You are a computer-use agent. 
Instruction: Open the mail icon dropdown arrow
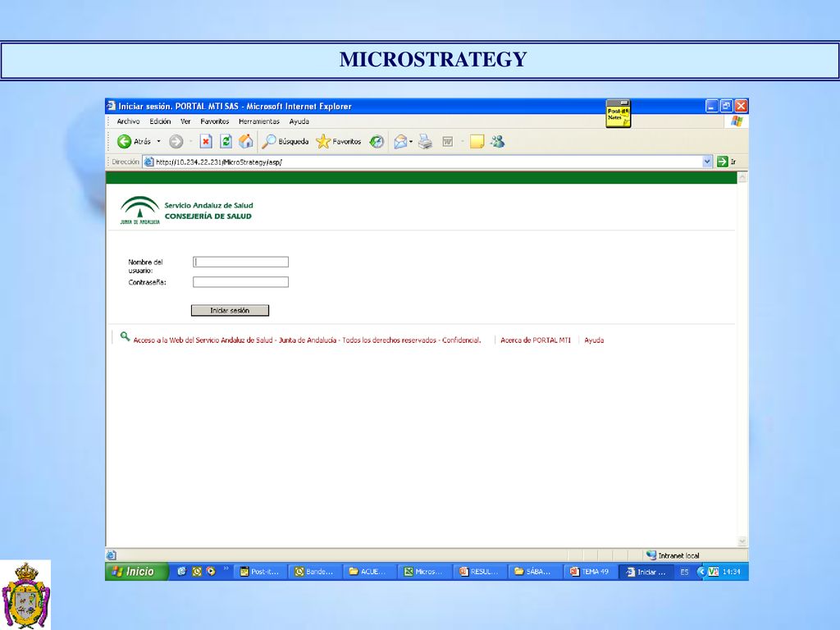pos(411,142)
